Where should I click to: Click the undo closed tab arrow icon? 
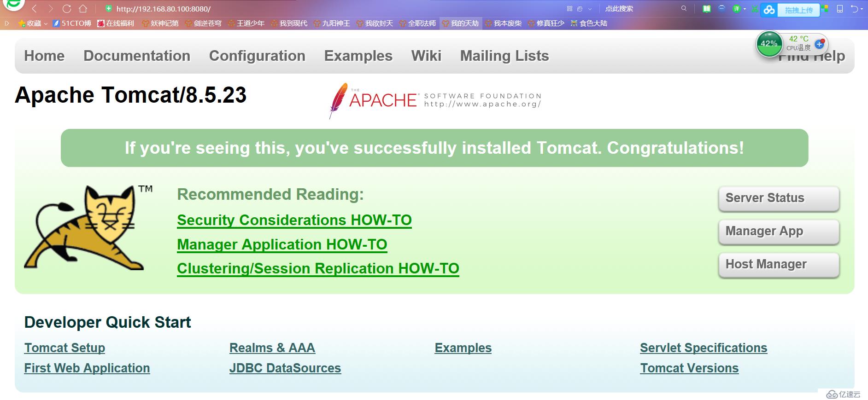point(855,9)
